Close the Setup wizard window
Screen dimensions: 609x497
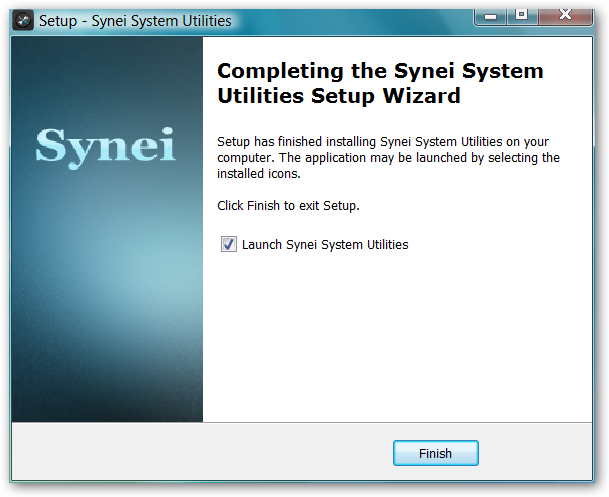coord(566,16)
